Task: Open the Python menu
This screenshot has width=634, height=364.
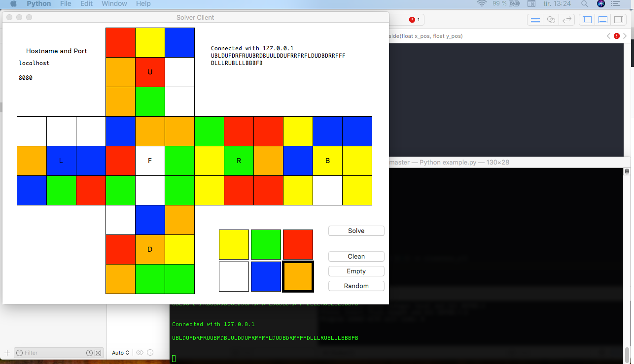Action: [x=38, y=3]
